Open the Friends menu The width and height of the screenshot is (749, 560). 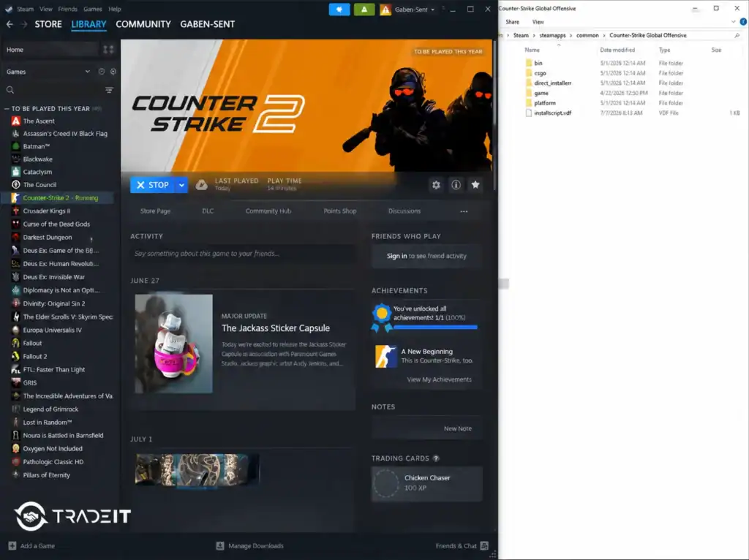point(67,9)
